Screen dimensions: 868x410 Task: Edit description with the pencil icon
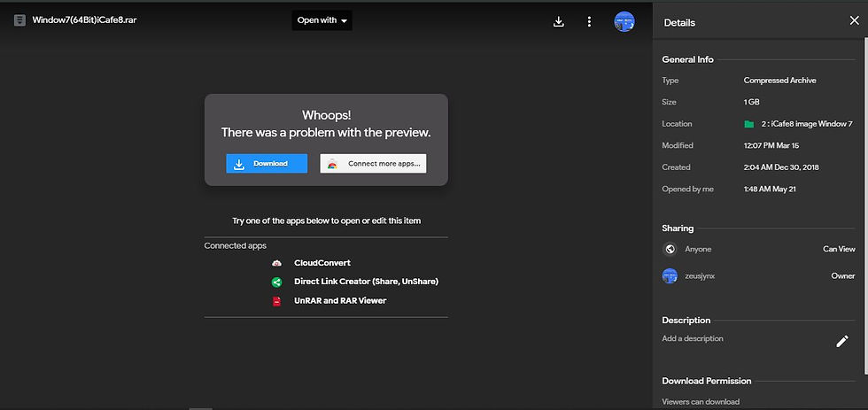(842, 342)
